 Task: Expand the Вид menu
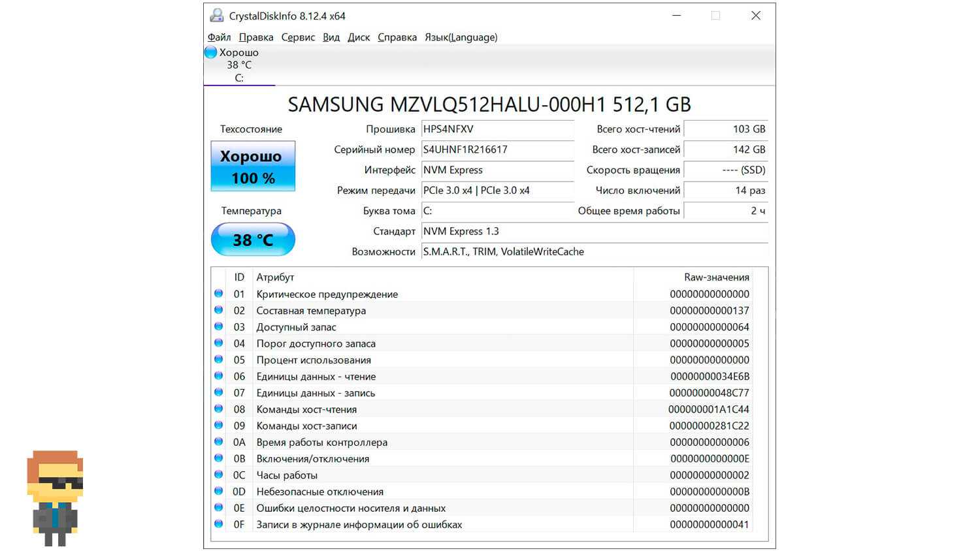[x=331, y=37]
